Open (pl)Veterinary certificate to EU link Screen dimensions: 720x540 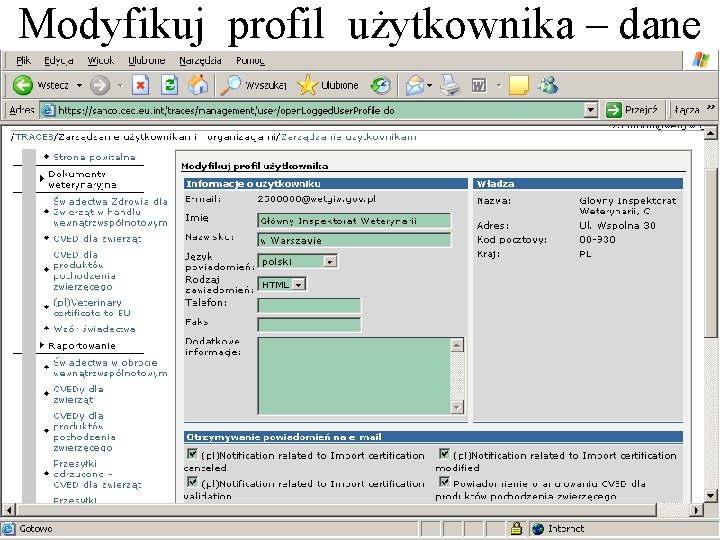point(92,308)
